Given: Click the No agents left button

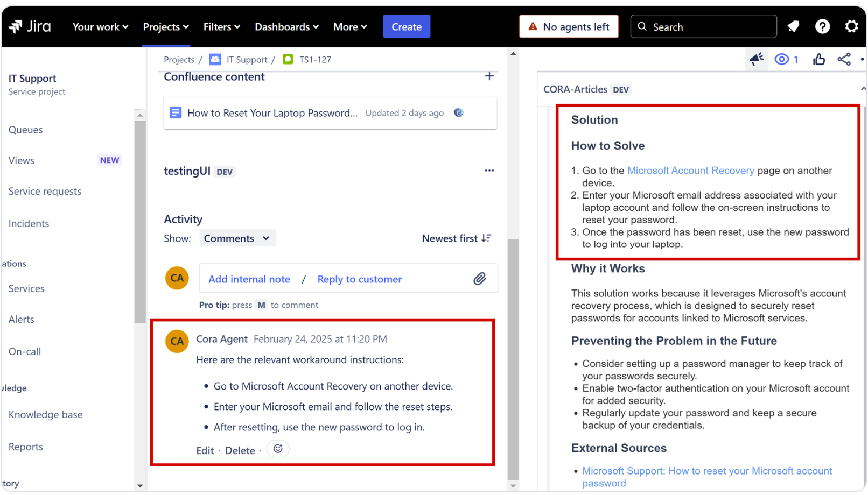Looking at the screenshot, I should click(x=569, y=26).
